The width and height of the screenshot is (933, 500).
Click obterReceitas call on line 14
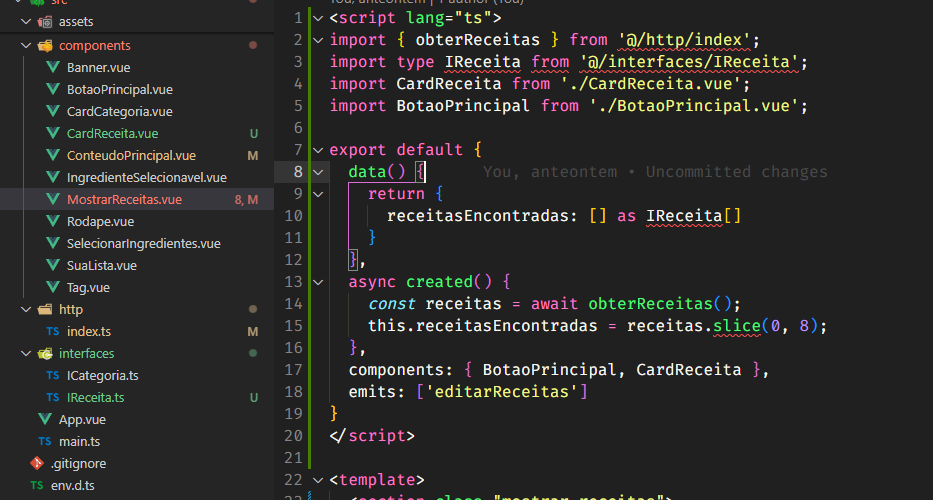tap(650, 304)
